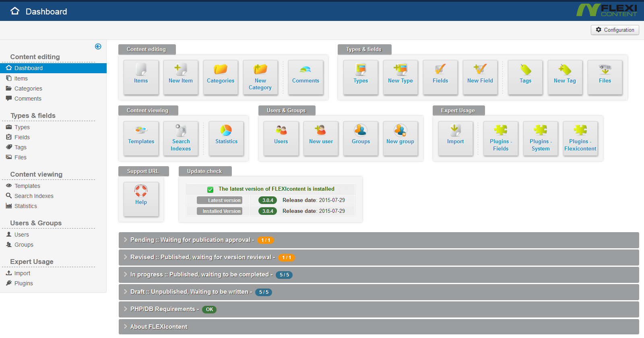Open Items in the sidebar

coord(21,78)
